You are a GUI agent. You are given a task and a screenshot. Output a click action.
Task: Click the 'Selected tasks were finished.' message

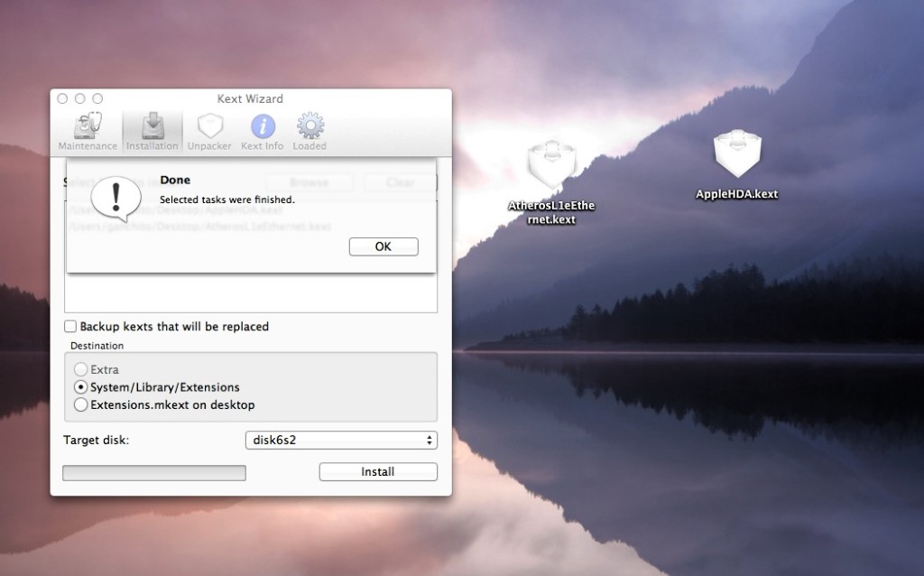226,200
